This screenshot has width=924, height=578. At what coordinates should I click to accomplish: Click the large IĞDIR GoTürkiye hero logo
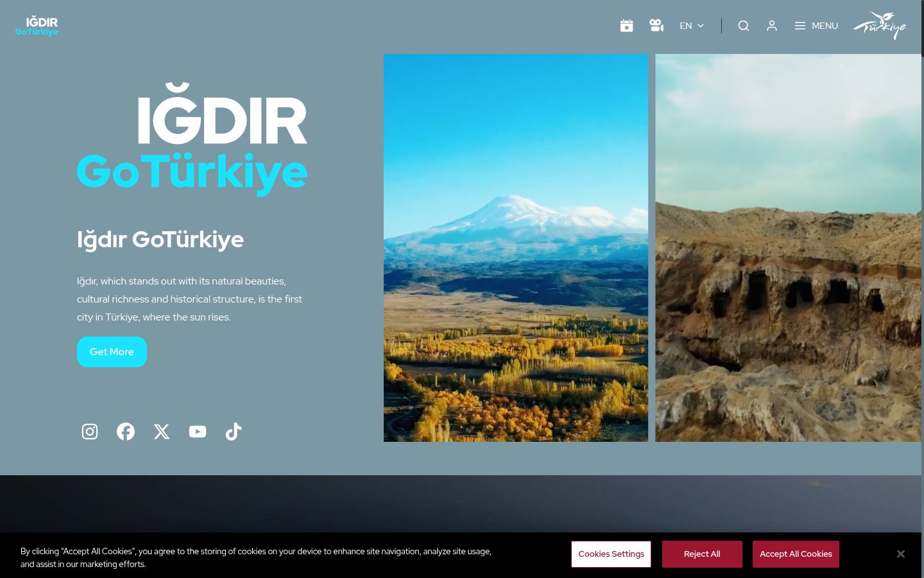[x=192, y=139]
